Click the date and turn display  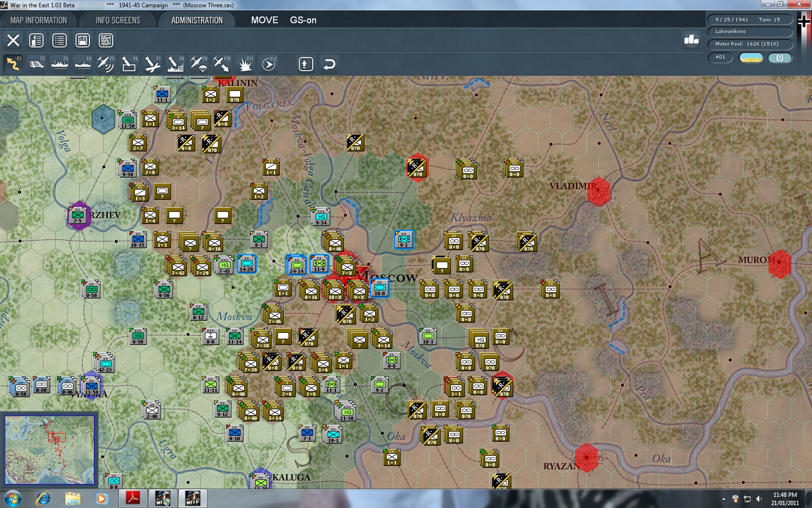(x=750, y=19)
